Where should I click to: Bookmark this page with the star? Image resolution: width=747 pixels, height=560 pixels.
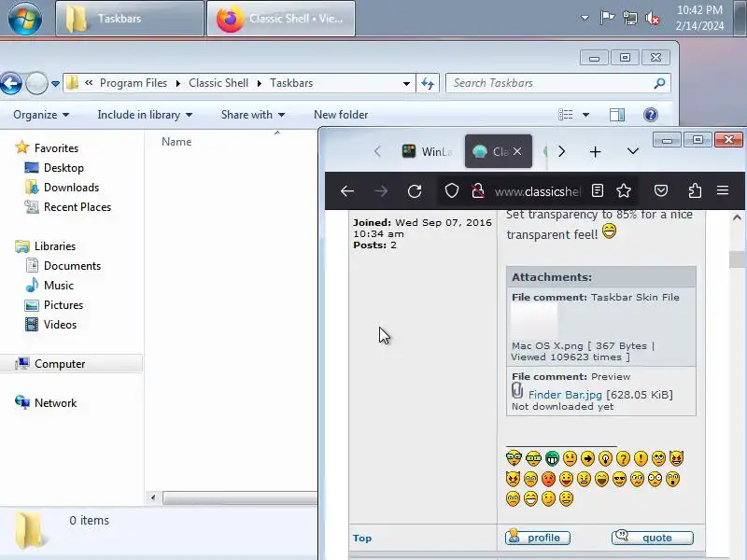pyautogui.click(x=624, y=191)
